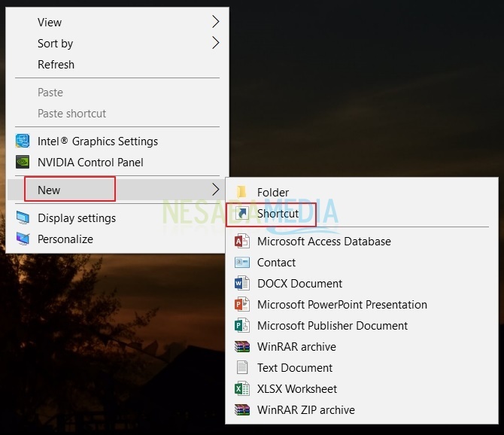Choose Personalize in the context menu
Screen dimensions: 504x435
pos(65,239)
